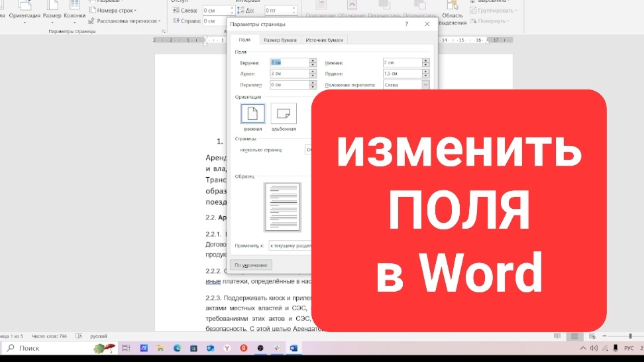644x362 pixels.
Task: Click the Переплет gutter field
Action: pos(289,85)
